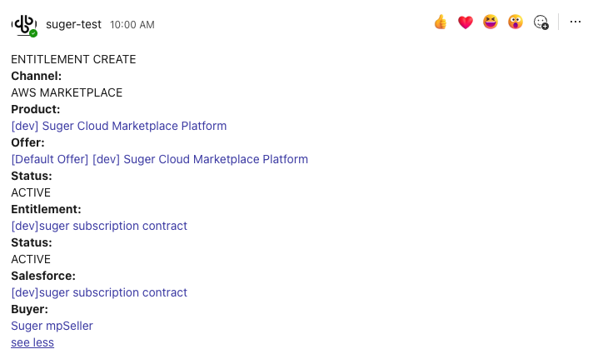Image resolution: width=593 pixels, height=364 pixels.
Task: Open the Suger mpSeller buyer link
Action: (52, 326)
